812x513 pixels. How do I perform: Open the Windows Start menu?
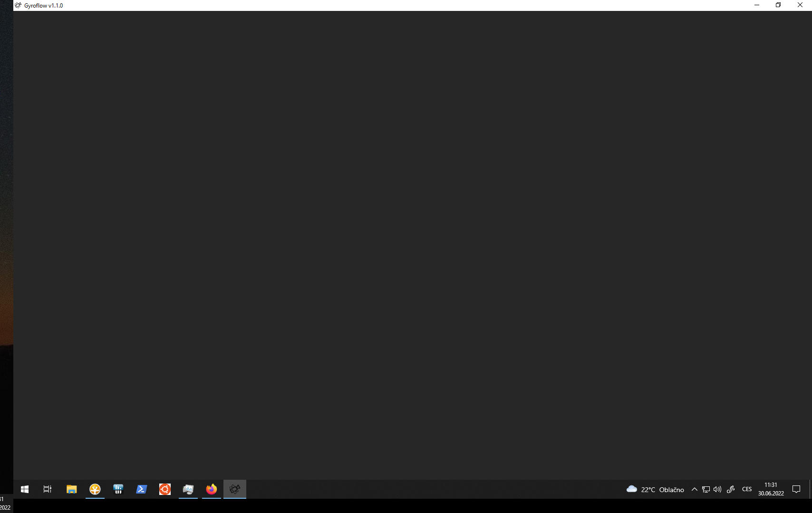pos(25,489)
